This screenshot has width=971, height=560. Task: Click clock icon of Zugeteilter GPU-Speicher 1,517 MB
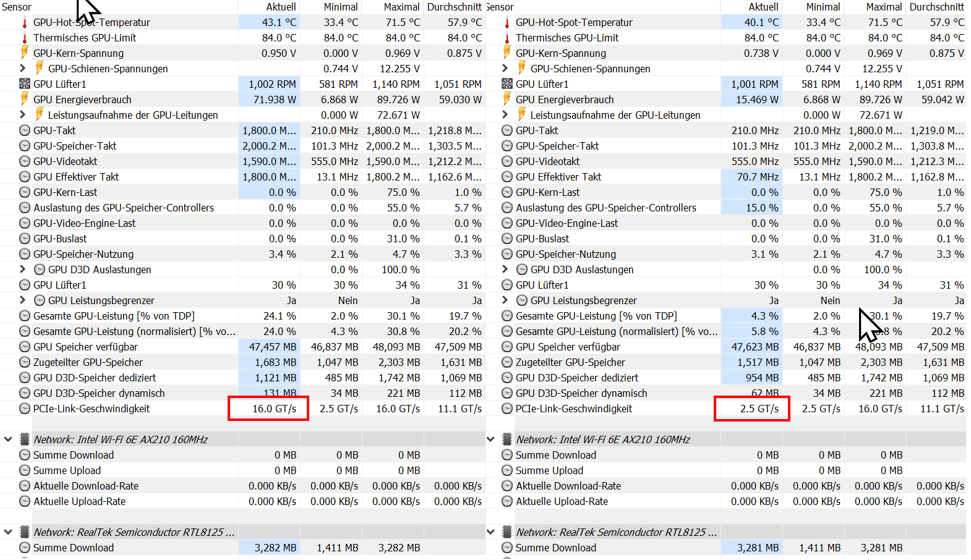507,362
